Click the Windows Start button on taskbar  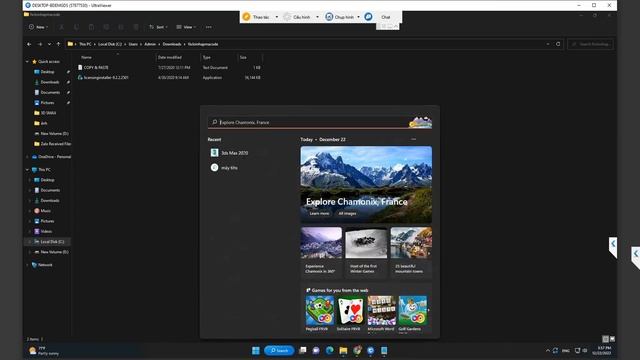(256, 351)
